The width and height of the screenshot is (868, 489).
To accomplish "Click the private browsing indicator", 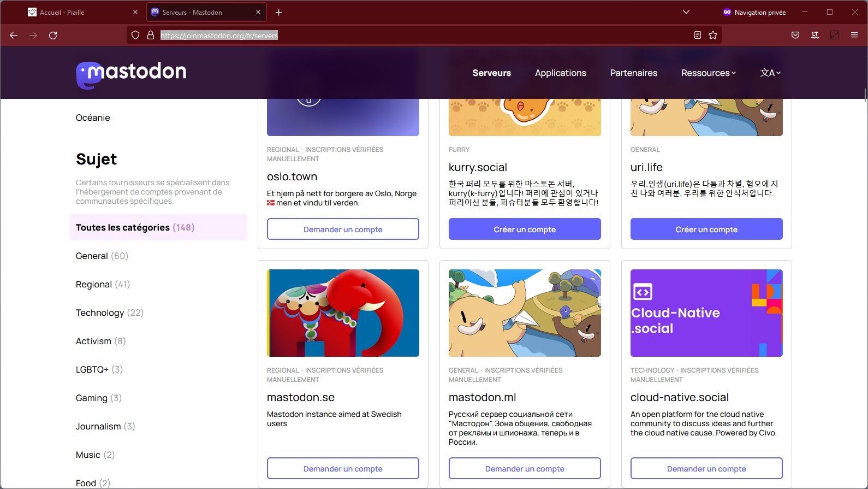I will [x=754, y=12].
